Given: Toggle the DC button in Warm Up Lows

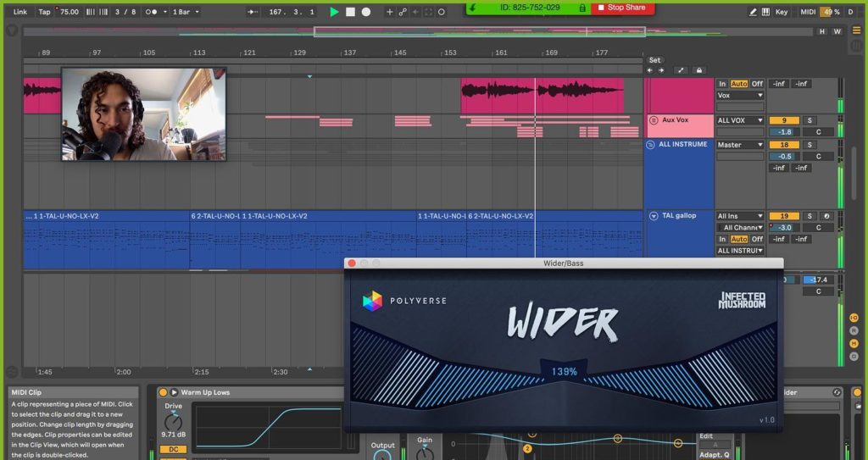Looking at the screenshot, I should click(x=173, y=449).
